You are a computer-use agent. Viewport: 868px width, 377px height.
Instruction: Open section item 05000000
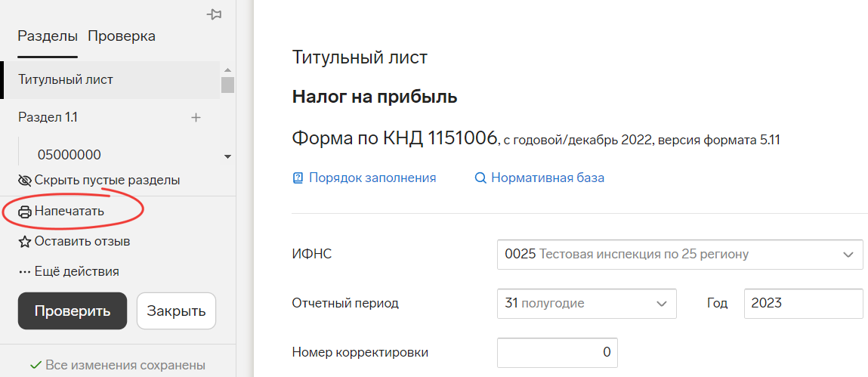coord(70,154)
